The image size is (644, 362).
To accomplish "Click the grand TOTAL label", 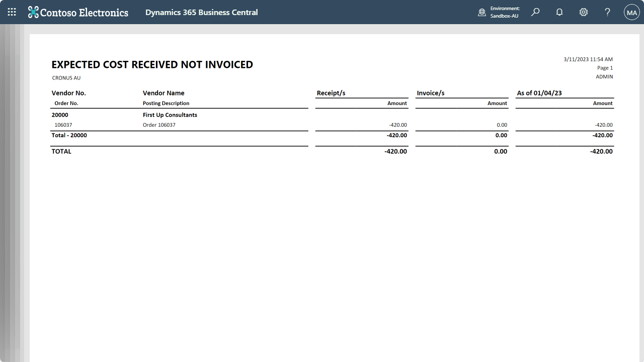I will coord(61,151).
